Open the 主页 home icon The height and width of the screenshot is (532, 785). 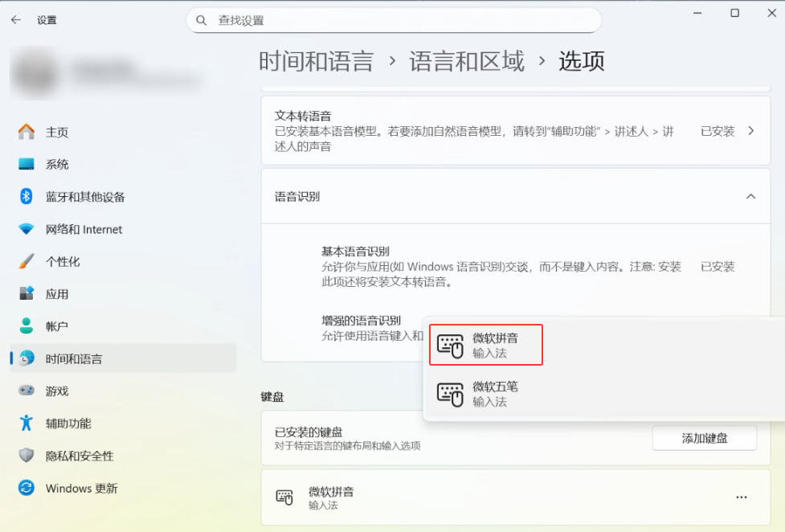pyautogui.click(x=26, y=132)
